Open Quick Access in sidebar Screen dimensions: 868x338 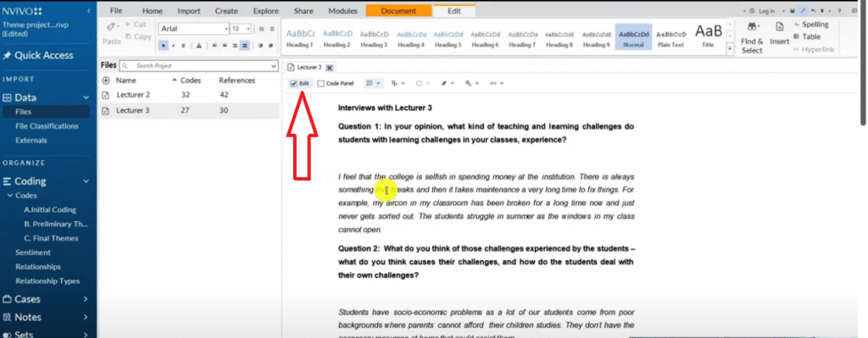(37, 55)
